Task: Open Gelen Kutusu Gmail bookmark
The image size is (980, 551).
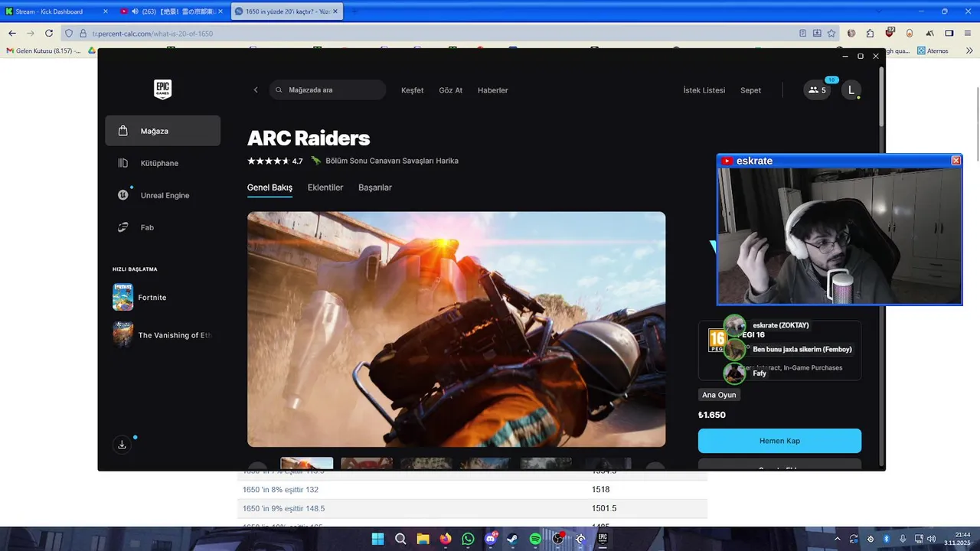Action: click(x=43, y=51)
